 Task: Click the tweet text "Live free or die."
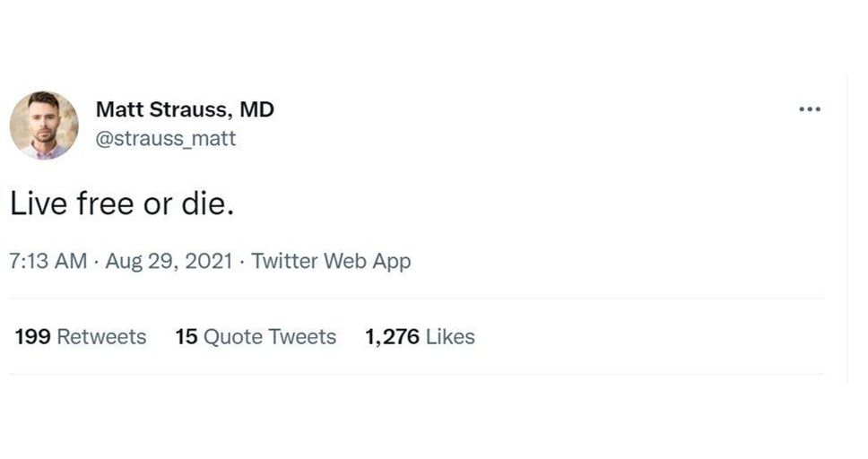(122, 204)
